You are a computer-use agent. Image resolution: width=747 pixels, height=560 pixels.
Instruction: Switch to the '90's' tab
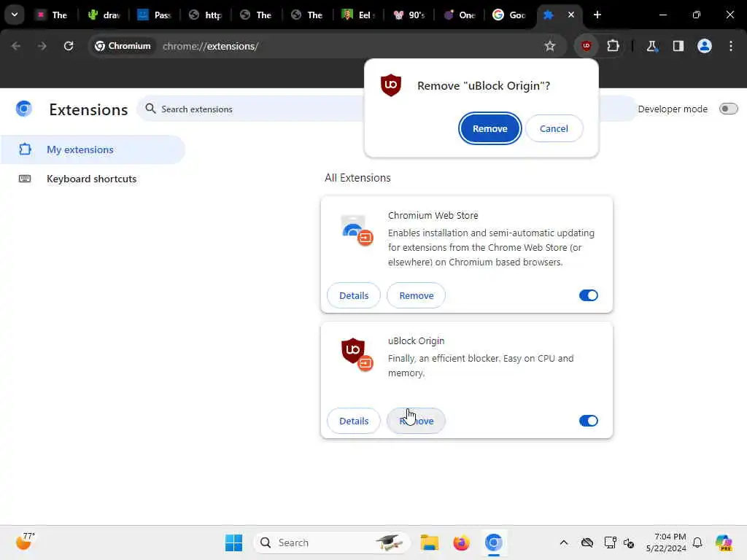tap(410, 15)
